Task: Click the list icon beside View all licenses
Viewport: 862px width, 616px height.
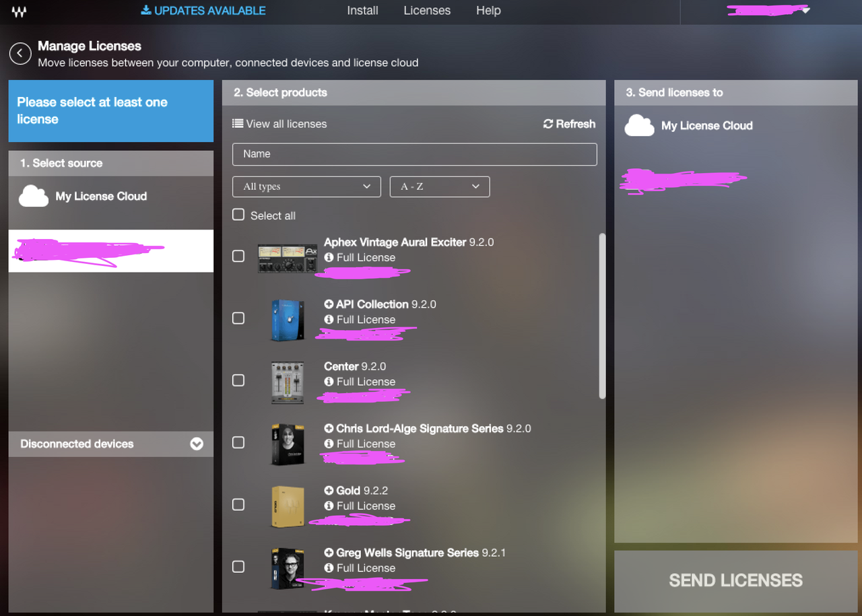Action: (238, 124)
